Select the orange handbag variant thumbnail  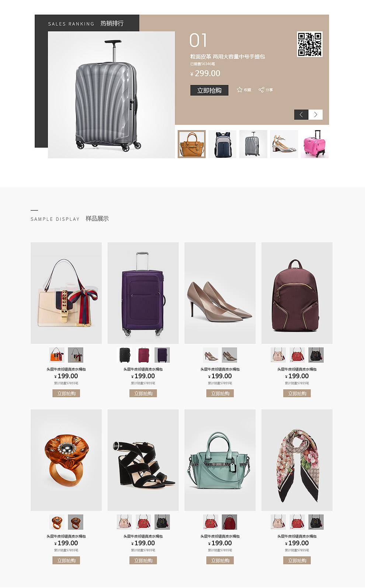pos(57,355)
